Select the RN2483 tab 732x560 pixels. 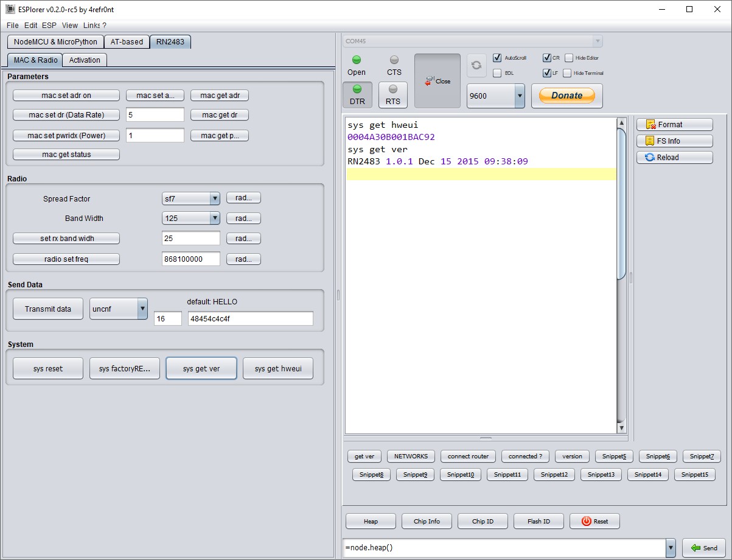(x=170, y=41)
